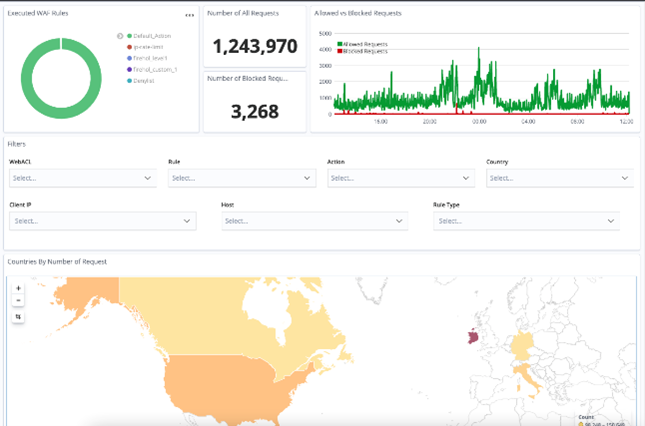The height and width of the screenshot is (426, 645).
Task: Click the green Default_Action legend dot
Action: pos(129,36)
